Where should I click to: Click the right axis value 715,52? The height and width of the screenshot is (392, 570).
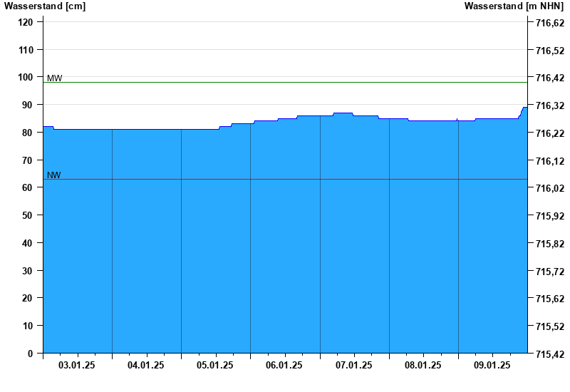550,326
